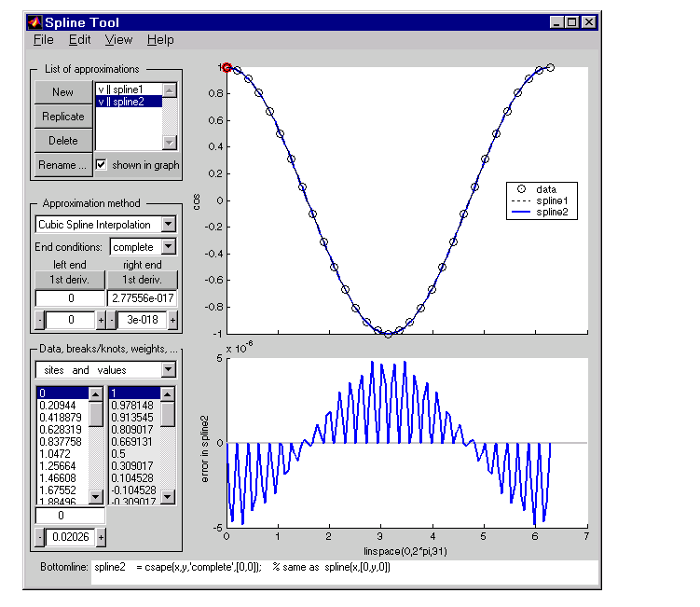Screen dimensions: 700x607
Task: Select v || spline1 in approximations list
Action: (x=129, y=90)
